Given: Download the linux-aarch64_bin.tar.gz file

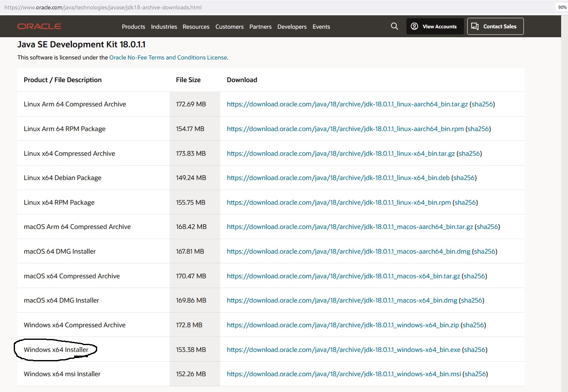Looking at the screenshot, I should pyautogui.click(x=347, y=104).
